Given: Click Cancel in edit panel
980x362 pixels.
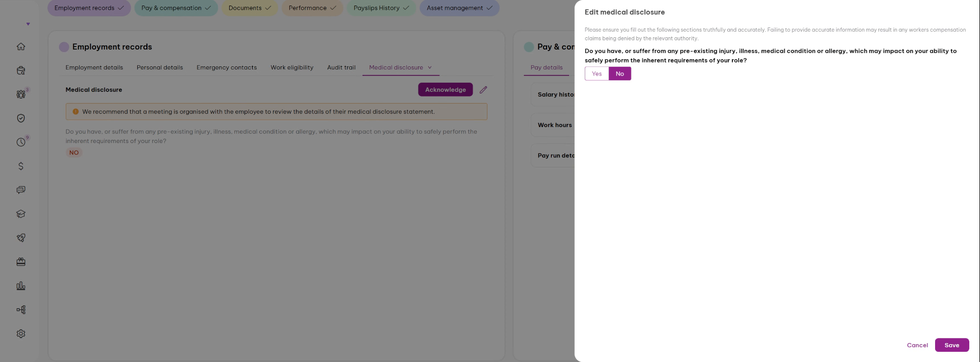Looking at the screenshot, I should pyautogui.click(x=917, y=345).
